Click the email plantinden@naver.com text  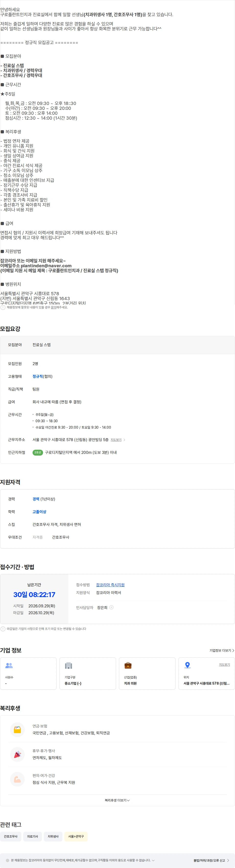[x=46, y=266]
